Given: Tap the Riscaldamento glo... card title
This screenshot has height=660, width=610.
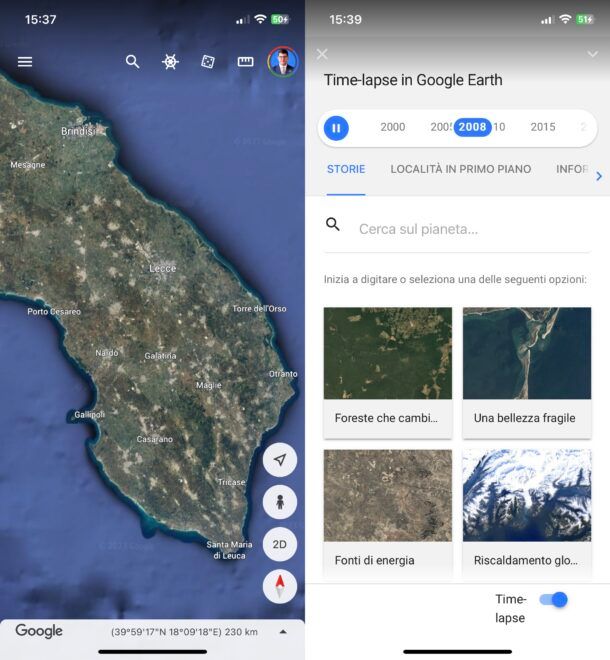Looking at the screenshot, I should pos(526,560).
